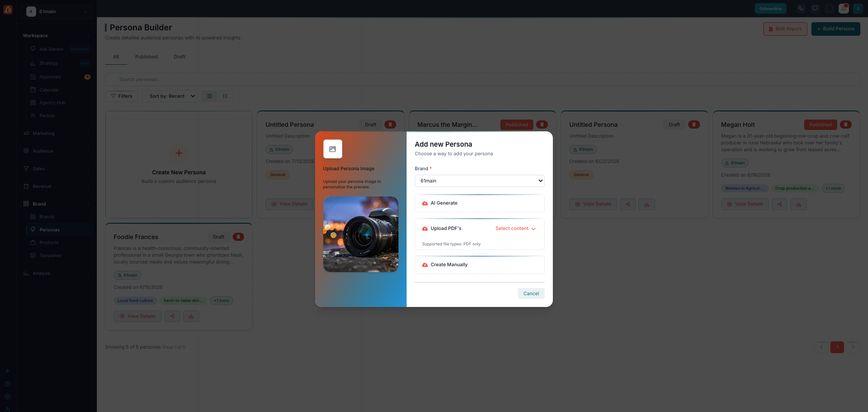The image size is (868, 412).
Task: Select the All personas tab
Action: (x=116, y=57)
